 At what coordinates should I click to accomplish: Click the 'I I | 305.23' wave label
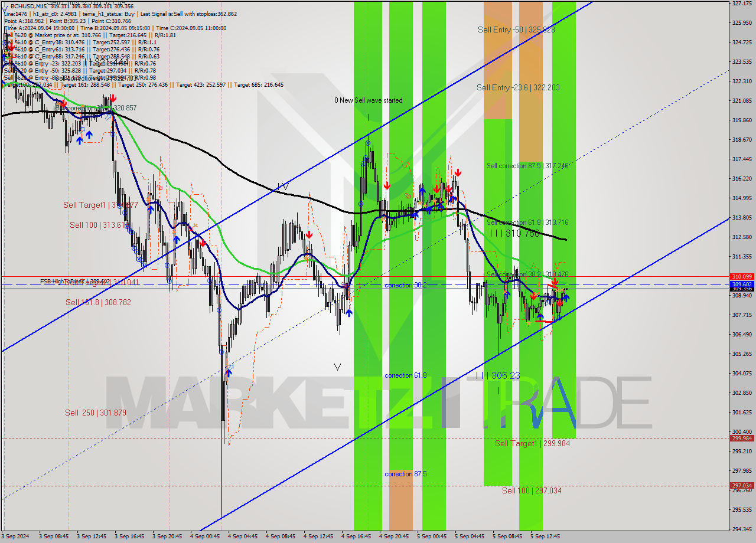[x=498, y=375]
